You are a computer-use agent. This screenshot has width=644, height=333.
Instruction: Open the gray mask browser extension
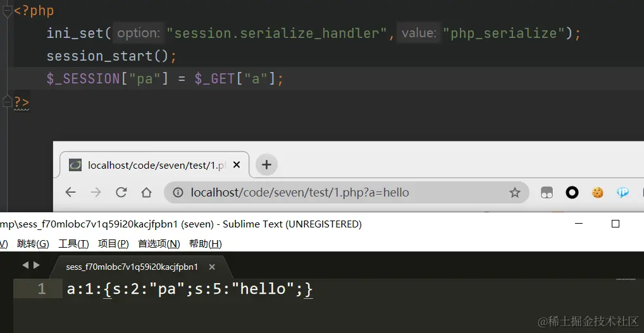point(547,192)
